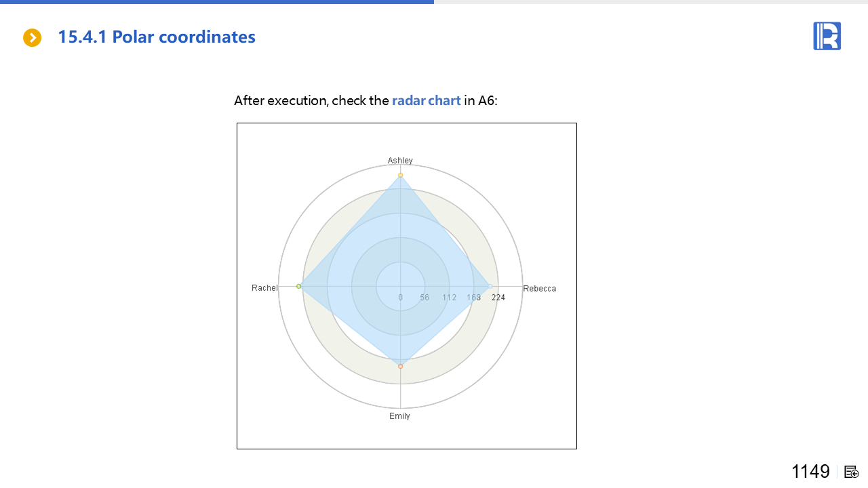Click the Emily orange data point marker

click(400, 367)
